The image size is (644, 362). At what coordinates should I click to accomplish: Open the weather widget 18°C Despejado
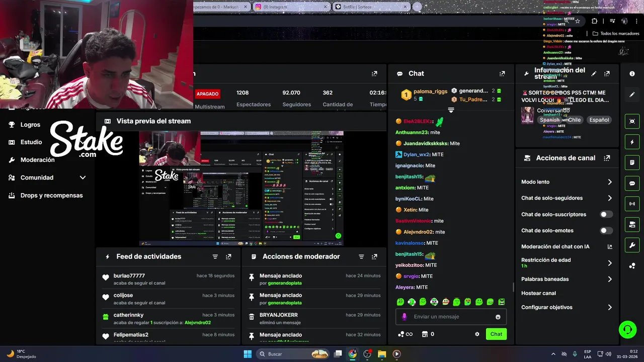coord(20,354)
